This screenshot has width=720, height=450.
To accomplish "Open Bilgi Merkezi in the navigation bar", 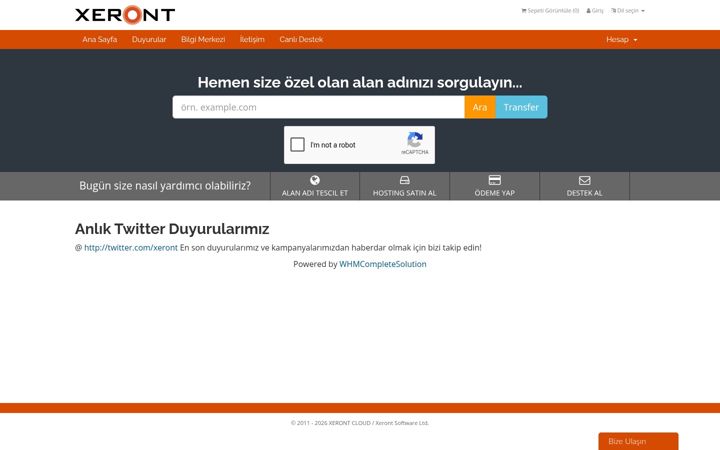I will [203, 39].
